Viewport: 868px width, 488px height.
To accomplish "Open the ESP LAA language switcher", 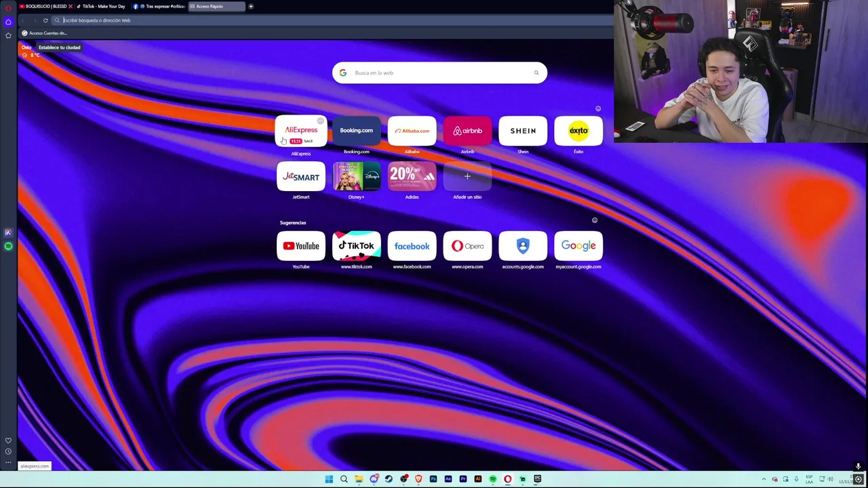I will [809, 479].
